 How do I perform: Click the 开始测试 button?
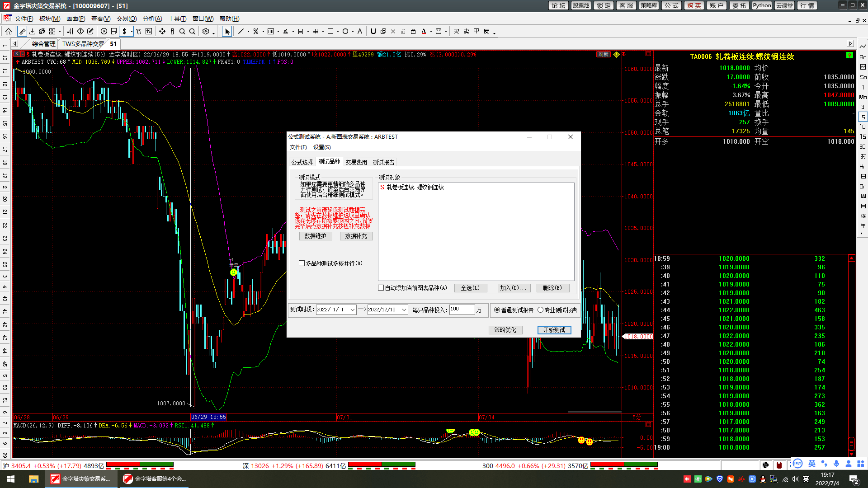pyautogui.click(x=554, y=330)
